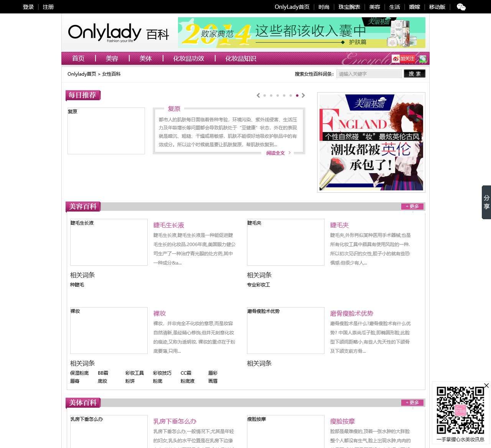Select the third carousel dot indicator

(277, 96)
